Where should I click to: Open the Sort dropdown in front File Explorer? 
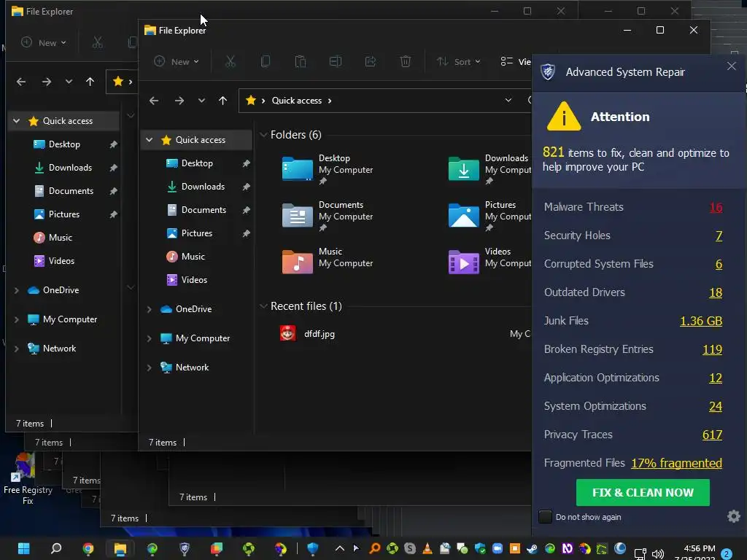(459, 61)
